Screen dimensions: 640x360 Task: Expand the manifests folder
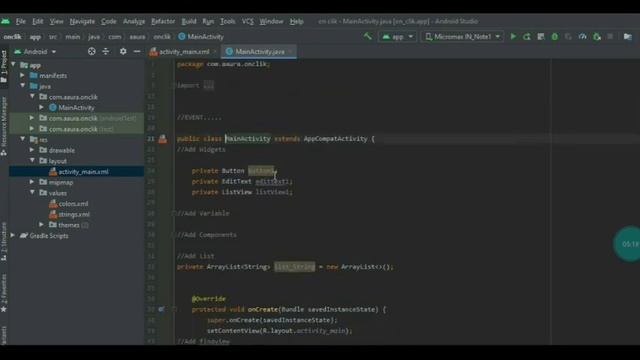pyautogui.click(x=22, y=75)
